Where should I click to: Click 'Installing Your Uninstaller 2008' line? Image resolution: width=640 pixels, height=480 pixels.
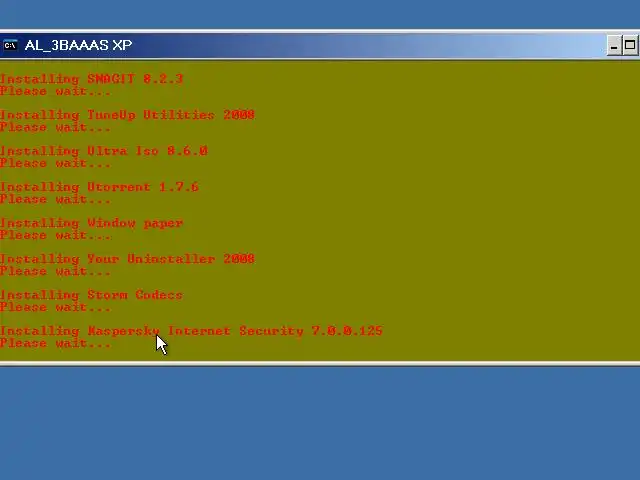[127, 259]
